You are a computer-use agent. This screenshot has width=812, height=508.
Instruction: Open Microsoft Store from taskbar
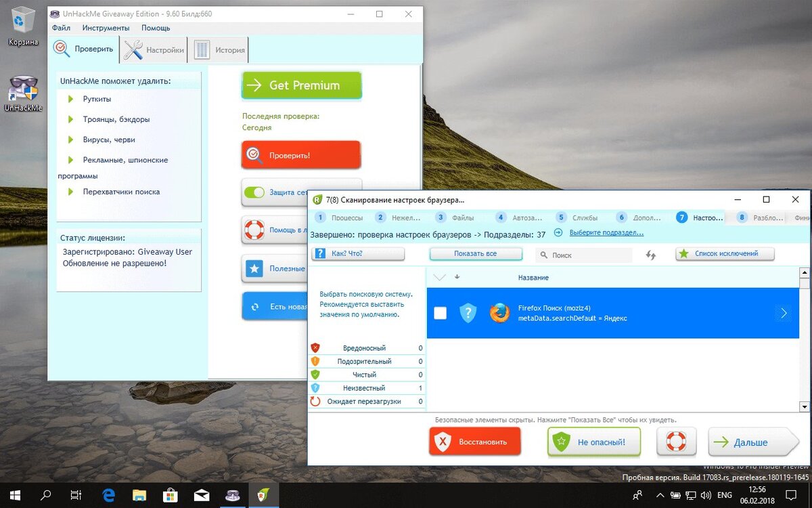(171, 495)
